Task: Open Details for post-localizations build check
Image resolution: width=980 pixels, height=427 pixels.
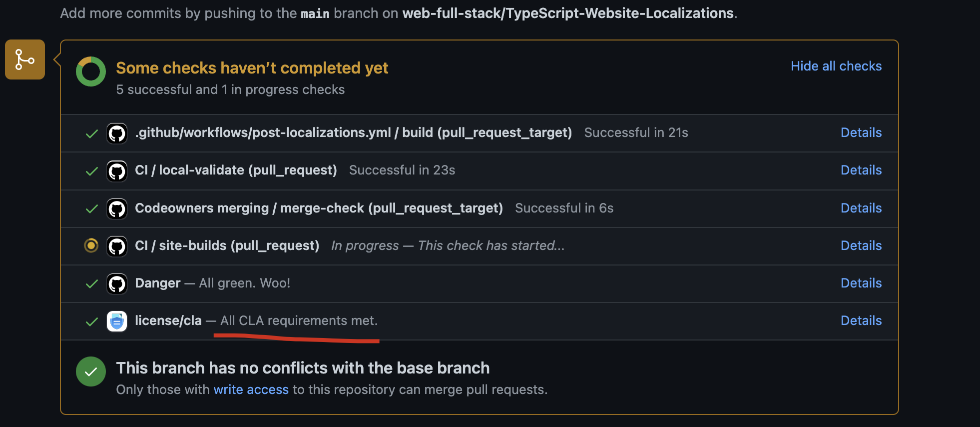Action: coord(861,132)
